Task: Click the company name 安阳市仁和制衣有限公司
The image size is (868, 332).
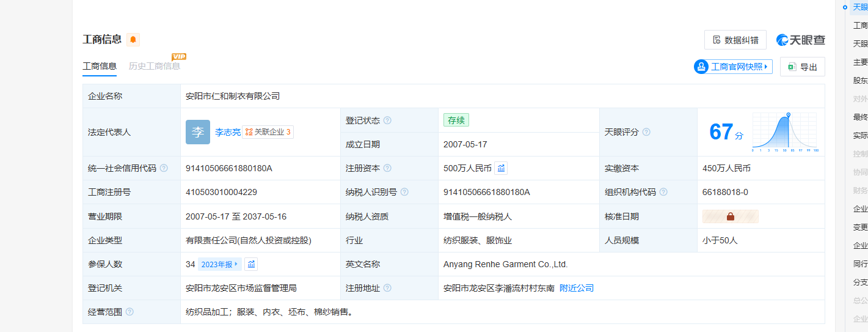Action: point(233,96)
